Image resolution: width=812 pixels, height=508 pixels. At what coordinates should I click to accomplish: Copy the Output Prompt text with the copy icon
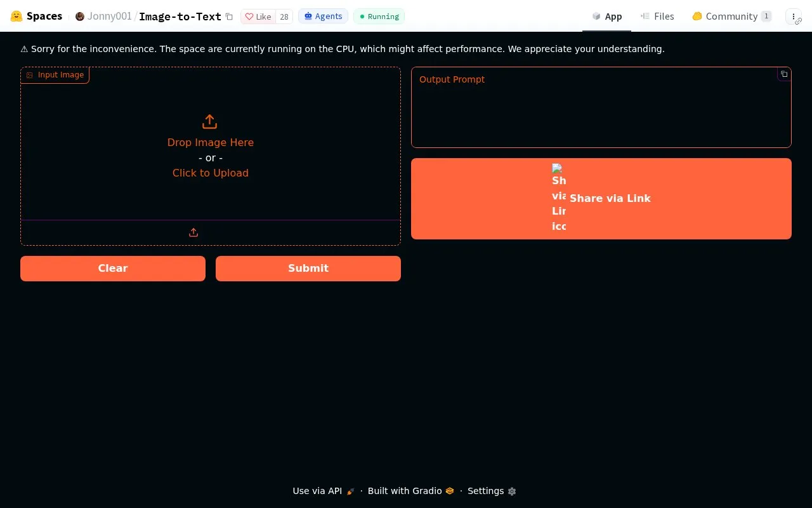click(x=784, y=74)
